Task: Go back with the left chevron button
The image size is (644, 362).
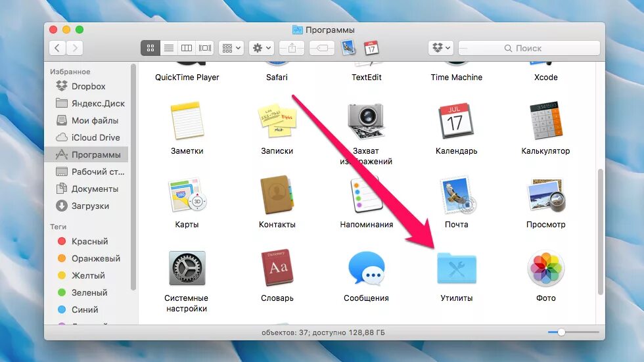Action: tap(58, 48)
